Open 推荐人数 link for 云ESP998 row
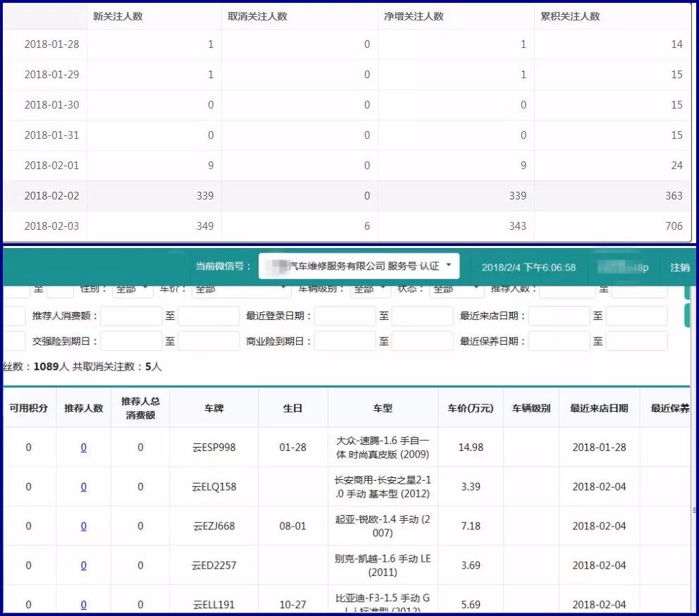The height and width of the screenshot is (616, 699). click(84, 448)
